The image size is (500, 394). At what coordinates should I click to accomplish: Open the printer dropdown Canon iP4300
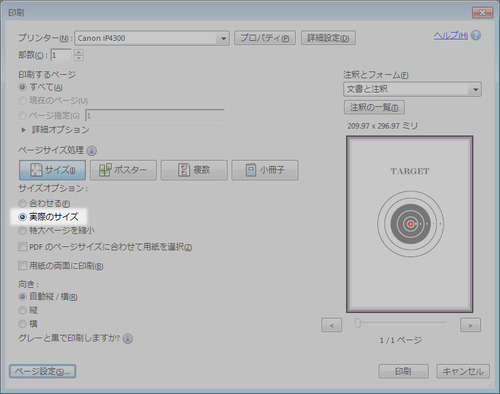[152, 38]
